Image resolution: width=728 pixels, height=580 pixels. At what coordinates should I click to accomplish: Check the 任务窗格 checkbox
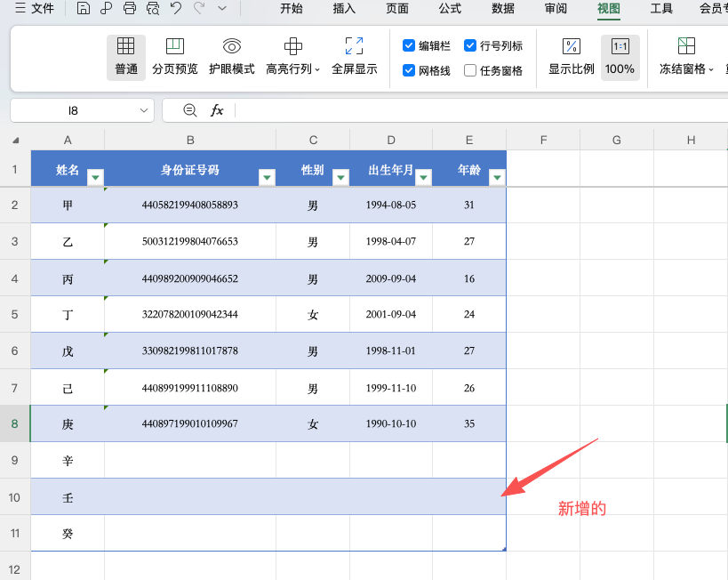click(x=470, y=70)
